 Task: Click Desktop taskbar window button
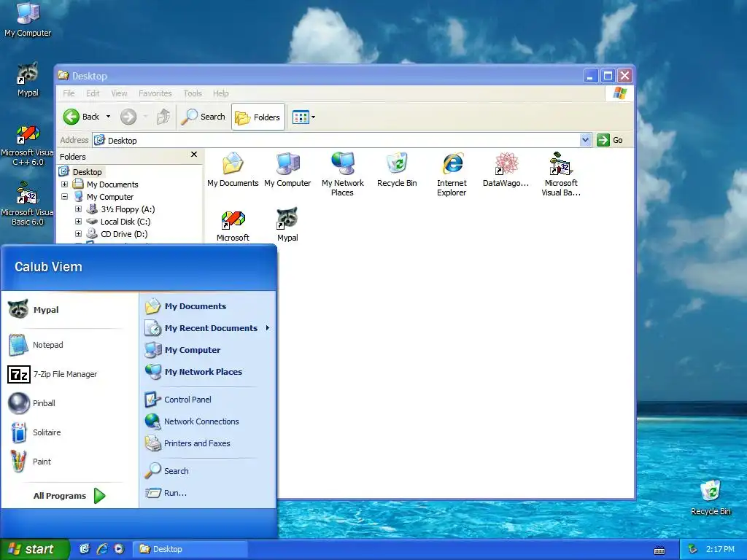pyautogui.click(x=190, y=549)
